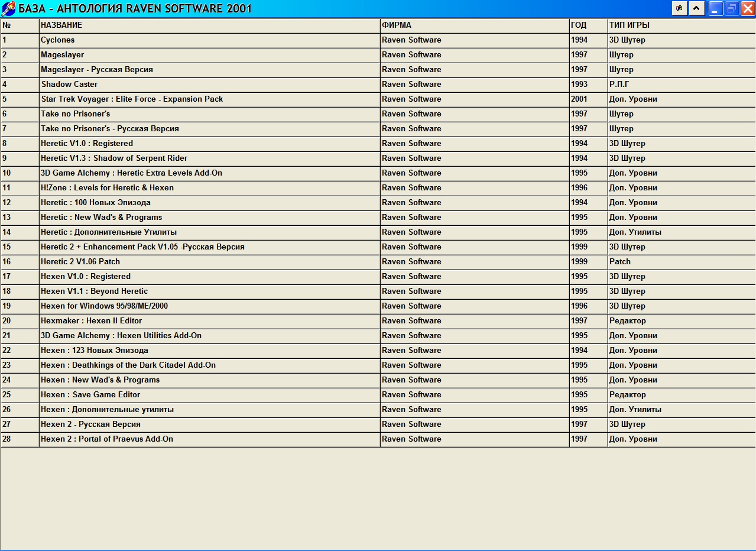
Task: Select Star Trek Voyager Elite Force Expansion Pack
Action: coord(132,99)
